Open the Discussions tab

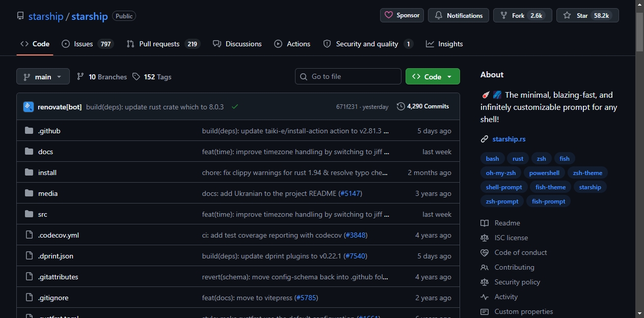click(237, 44)
